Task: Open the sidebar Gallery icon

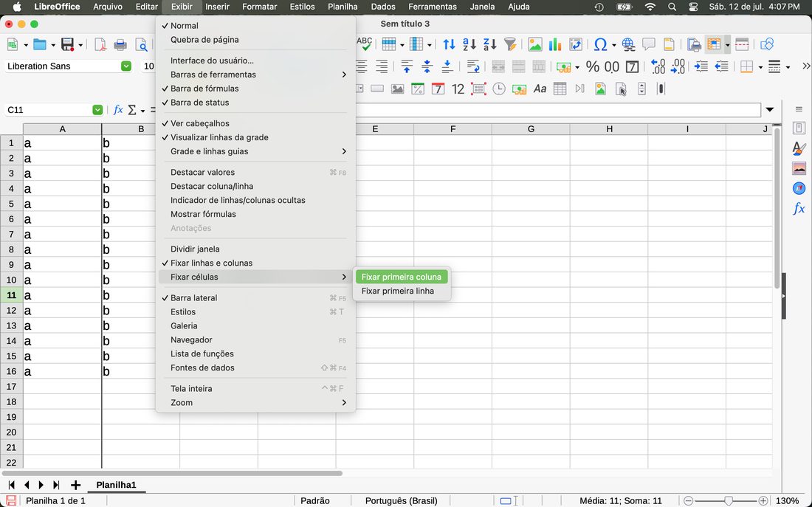Action: [x=799, y=168]
